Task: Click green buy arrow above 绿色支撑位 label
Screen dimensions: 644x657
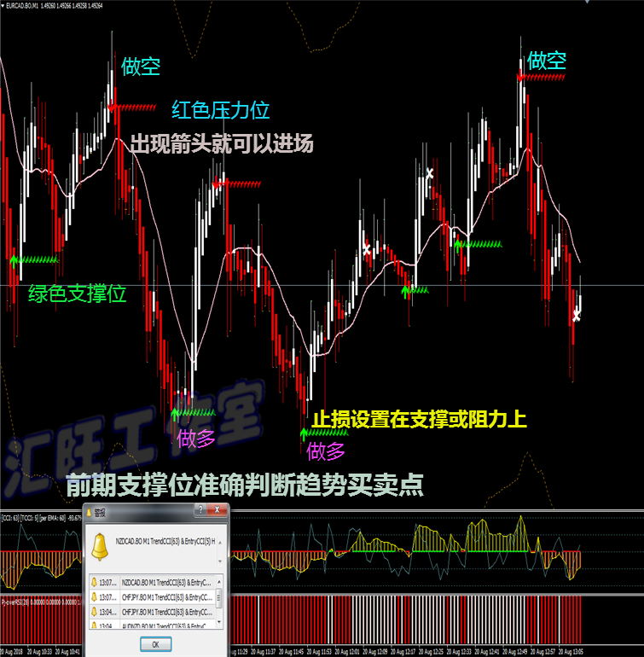Action: 14,259
